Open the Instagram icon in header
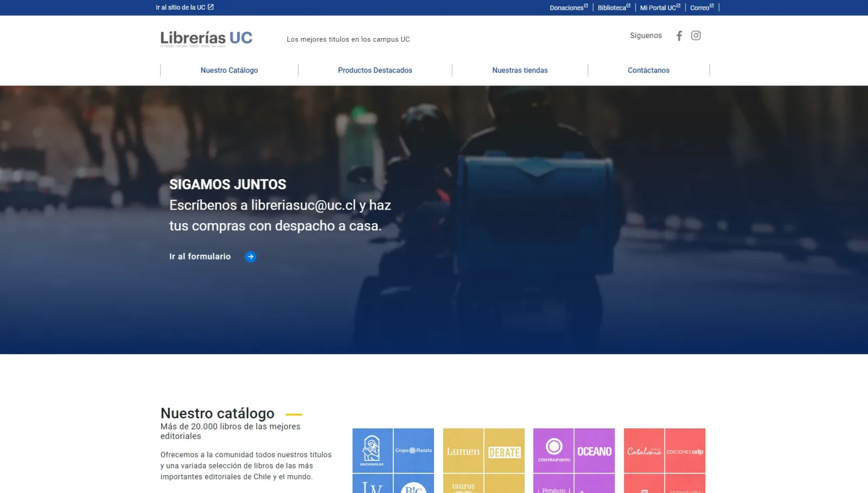 [696, 36]
